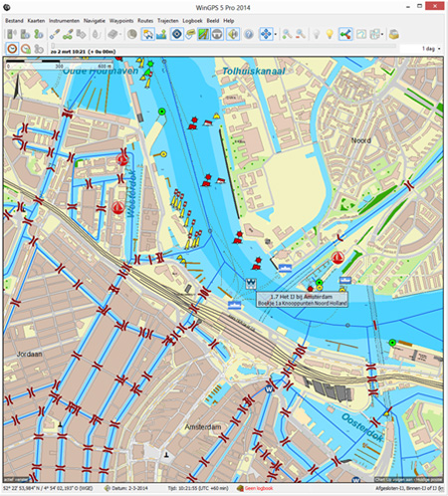Viewport: 448px width, 496px height.
Task: Toggle the green route chart overlay button
Action: tap(203, 34)
